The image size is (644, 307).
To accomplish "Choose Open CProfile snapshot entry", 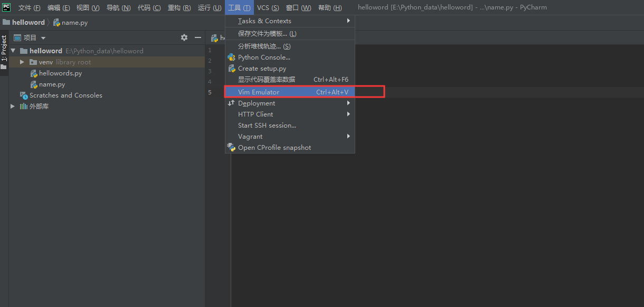I will pyautogui.click(x=290, y=148).
